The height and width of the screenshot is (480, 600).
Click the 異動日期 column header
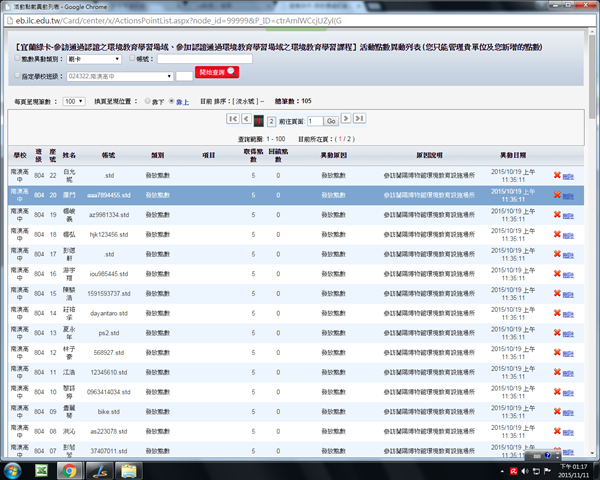tap(513, 155)
